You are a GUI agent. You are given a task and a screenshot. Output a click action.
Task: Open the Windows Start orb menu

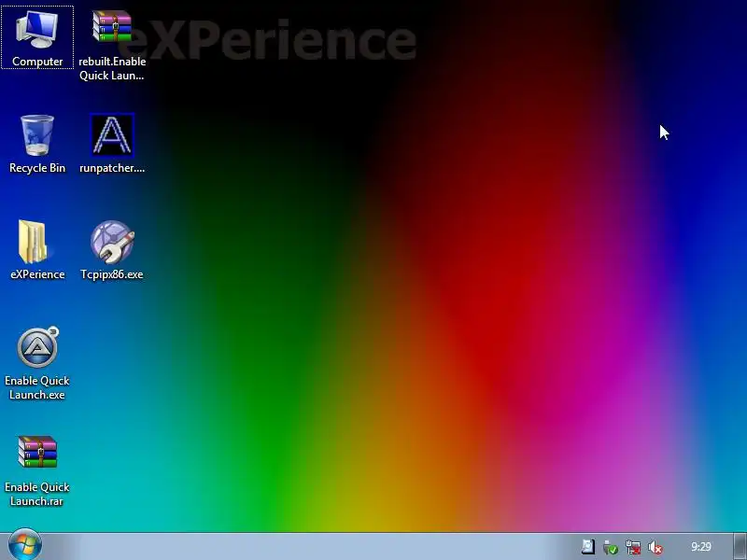[x=25, y=545]
